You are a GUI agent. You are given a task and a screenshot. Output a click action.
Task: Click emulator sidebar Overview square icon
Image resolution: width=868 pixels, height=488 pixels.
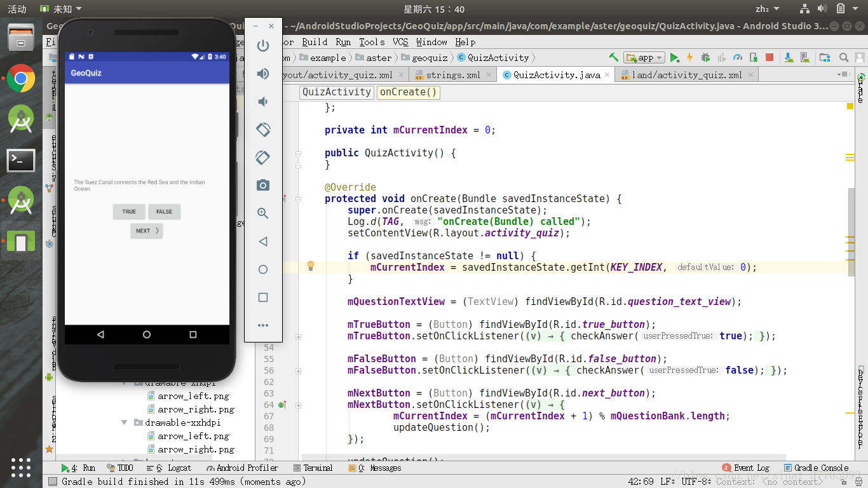pyautogui.click(x=263, y=297)
